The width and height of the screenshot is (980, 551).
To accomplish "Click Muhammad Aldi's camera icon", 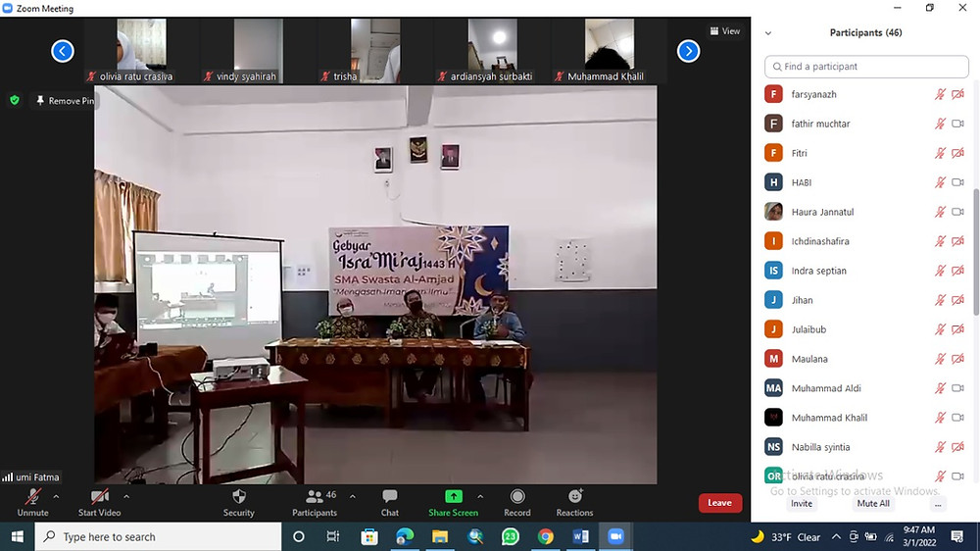I will (x=957, y=388).
